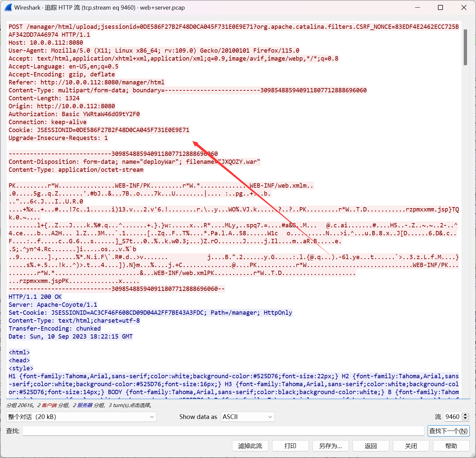Click the Origin: http://10.0.0.112:8080 line

(62, 106)
